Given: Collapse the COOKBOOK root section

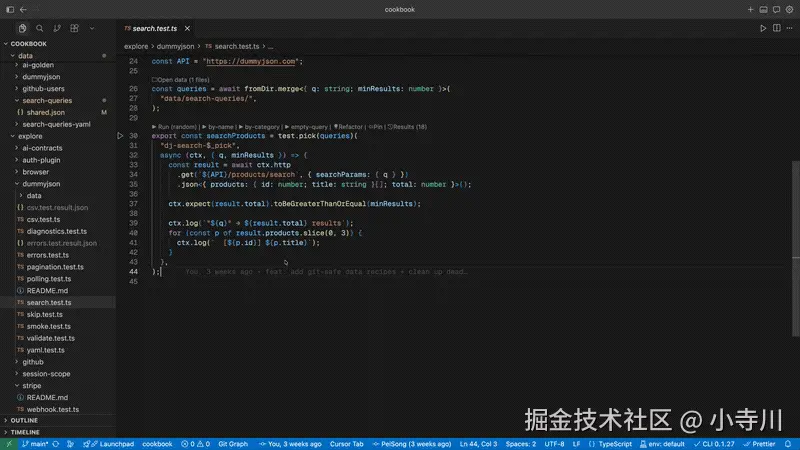Looking at the screenshot, I should (x=29, y=44).
